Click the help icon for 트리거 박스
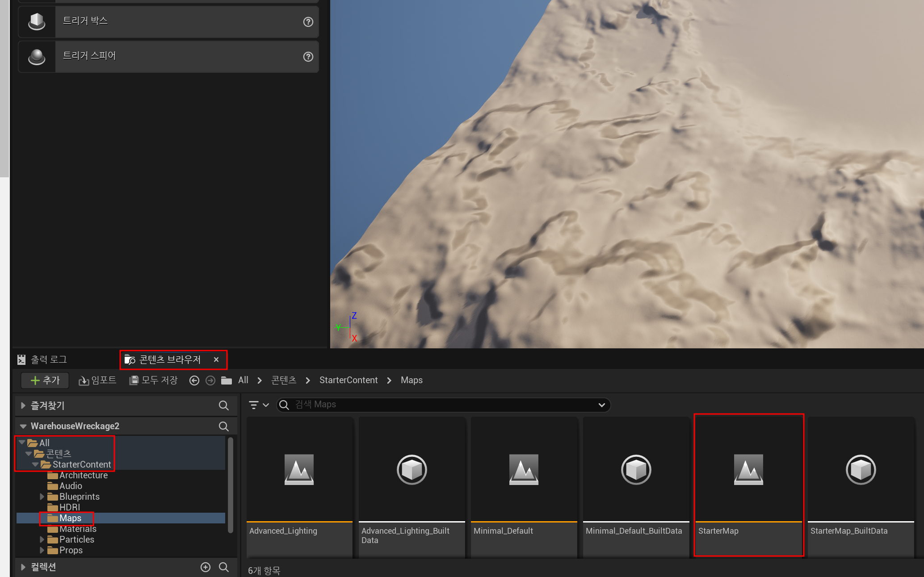This screenshot has height=577, width=924. click(308, 21)
